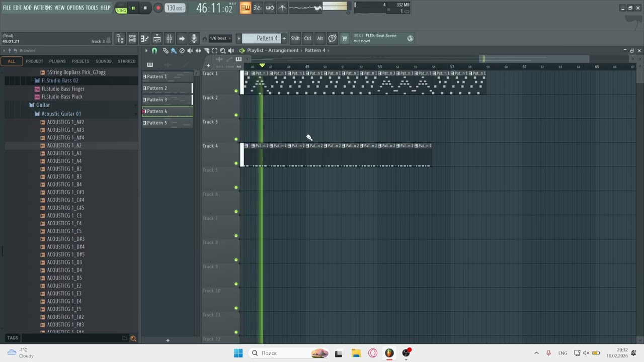Viewport: 644px width, 362px height.
Task: Stop playback with the stop button
Action: coord(145,8)
